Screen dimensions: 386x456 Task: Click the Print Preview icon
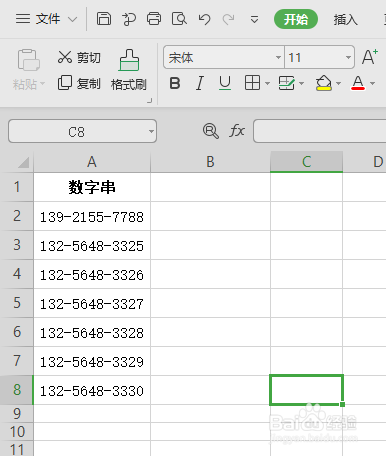pos(179,19)
